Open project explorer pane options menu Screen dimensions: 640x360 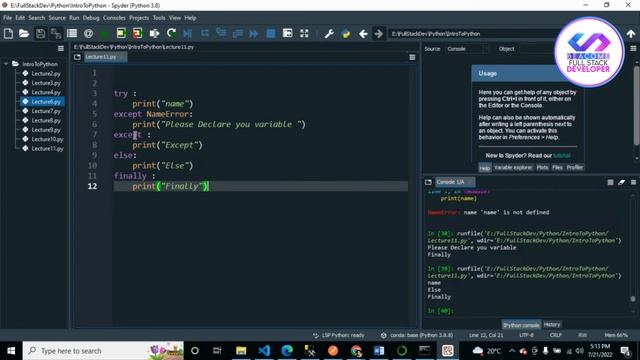point(61,49)
